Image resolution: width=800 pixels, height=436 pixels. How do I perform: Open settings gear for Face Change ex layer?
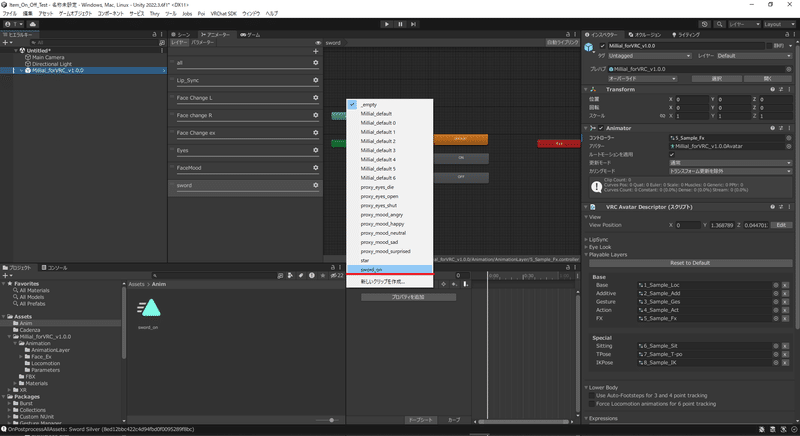tap(315, 133)
